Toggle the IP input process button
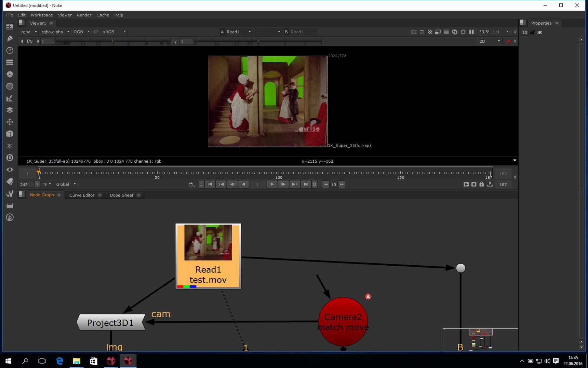Screen dimensions: 588x368 (x=96, y=32)
